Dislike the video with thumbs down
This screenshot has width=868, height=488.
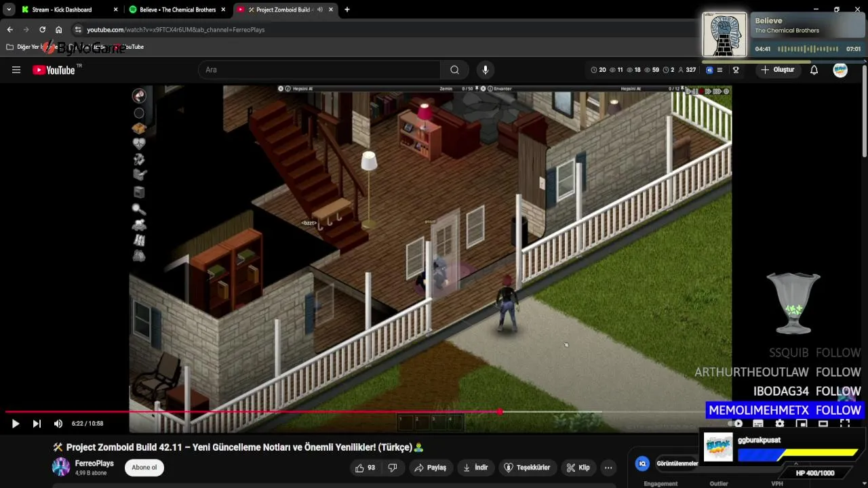point(393,468)
